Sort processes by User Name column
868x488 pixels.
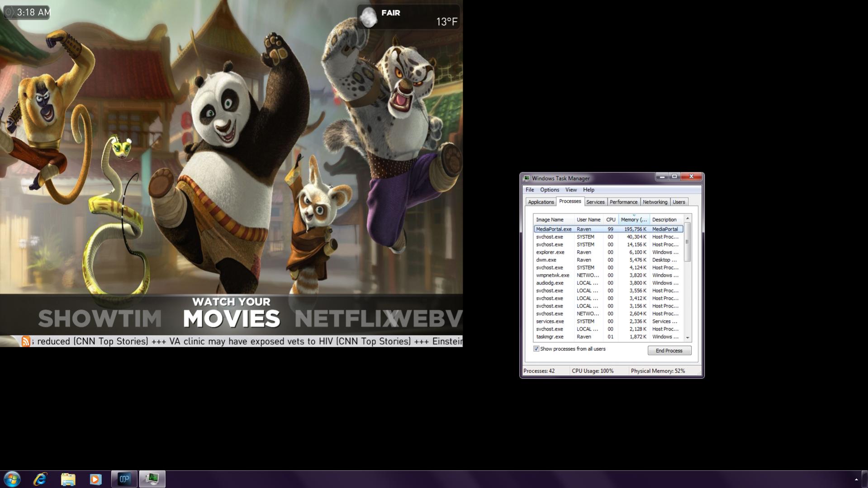(588, 220)
